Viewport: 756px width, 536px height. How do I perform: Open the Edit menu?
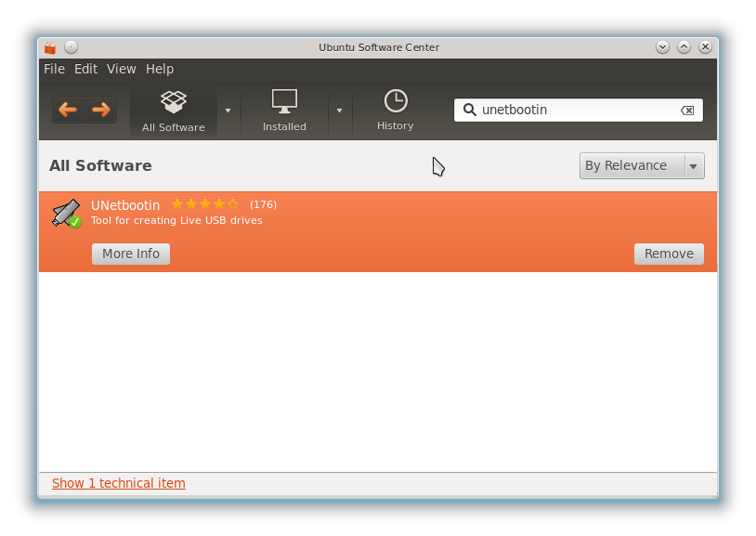coord(85,69)
